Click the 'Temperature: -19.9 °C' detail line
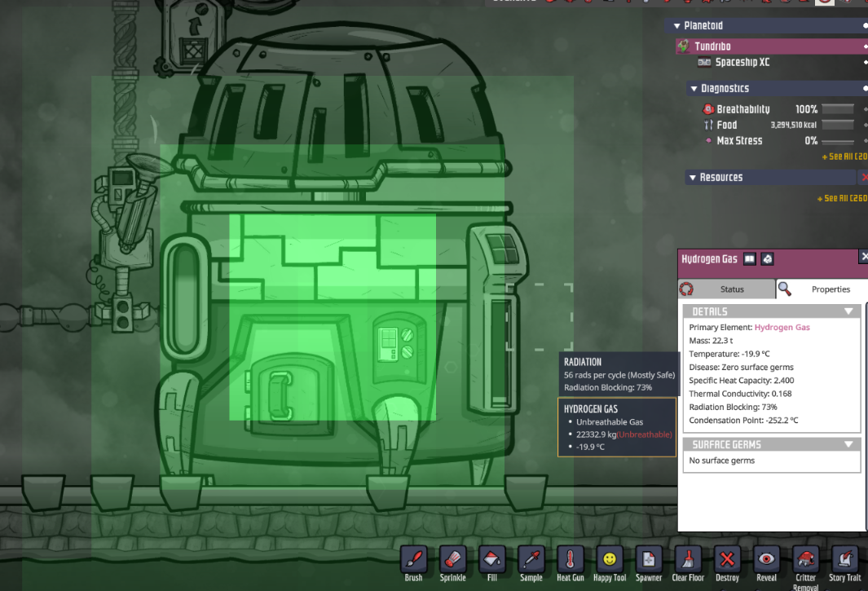The width and height of the screenshot is (868, 591). point(729,354)
